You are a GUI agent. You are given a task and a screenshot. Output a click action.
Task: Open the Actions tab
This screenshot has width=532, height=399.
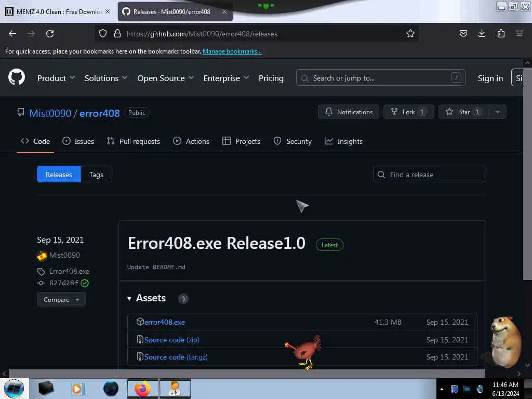[191, 141]
